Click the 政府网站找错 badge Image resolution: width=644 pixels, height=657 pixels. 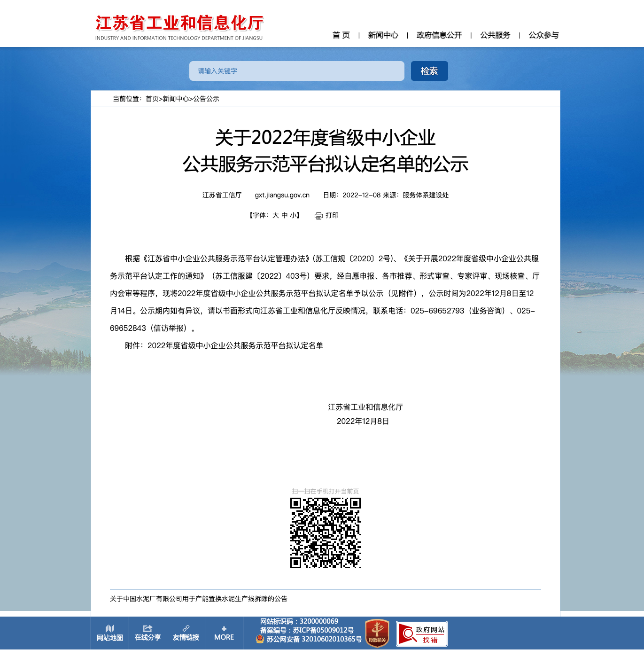[x=422, y=634]
